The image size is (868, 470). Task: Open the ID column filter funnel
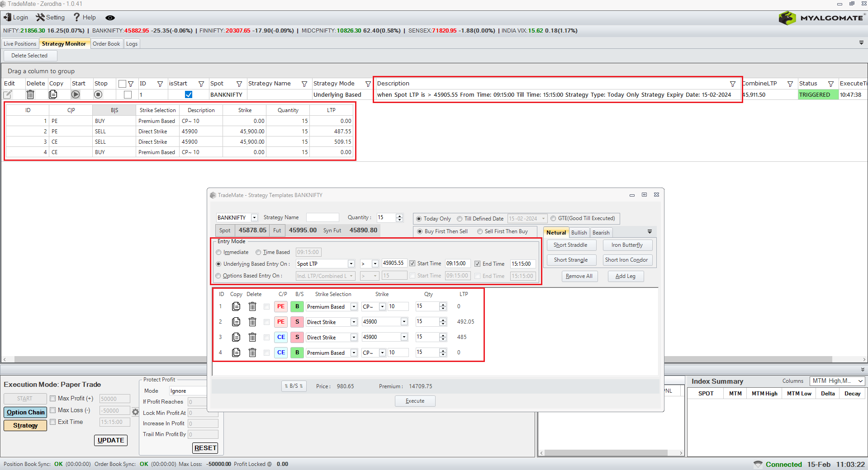pos(160,84)
